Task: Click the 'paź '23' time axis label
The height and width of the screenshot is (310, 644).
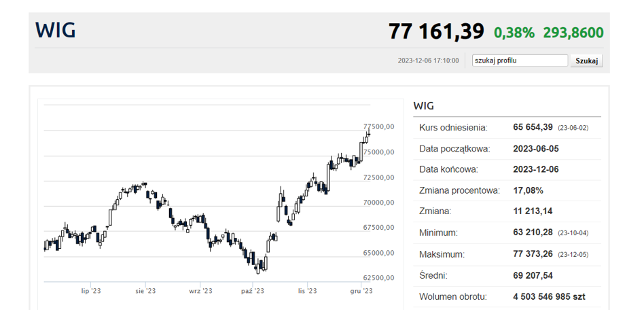Action: click(x=252, y=290)
